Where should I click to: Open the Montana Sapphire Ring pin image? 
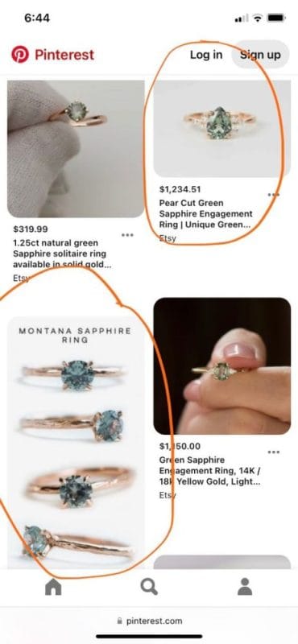click(76, 442)
